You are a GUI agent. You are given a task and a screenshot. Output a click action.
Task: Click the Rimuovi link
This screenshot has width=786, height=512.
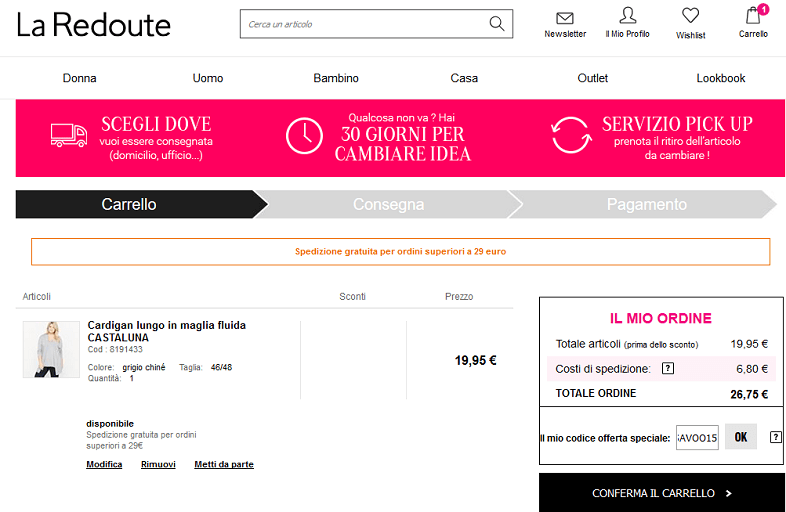click(158, 464)
